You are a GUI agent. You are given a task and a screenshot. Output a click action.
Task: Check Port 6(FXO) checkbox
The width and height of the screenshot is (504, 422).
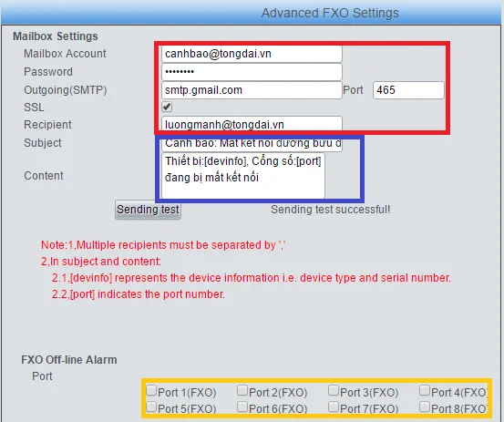242,407
